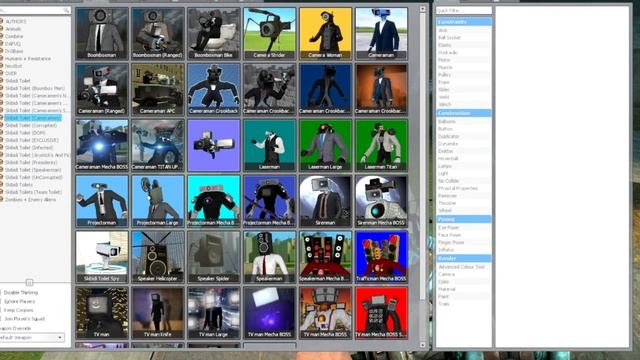This screenshot has height=360, width=640.
Task: Open the AUTHORS NPC category
Action: point(16,21)
